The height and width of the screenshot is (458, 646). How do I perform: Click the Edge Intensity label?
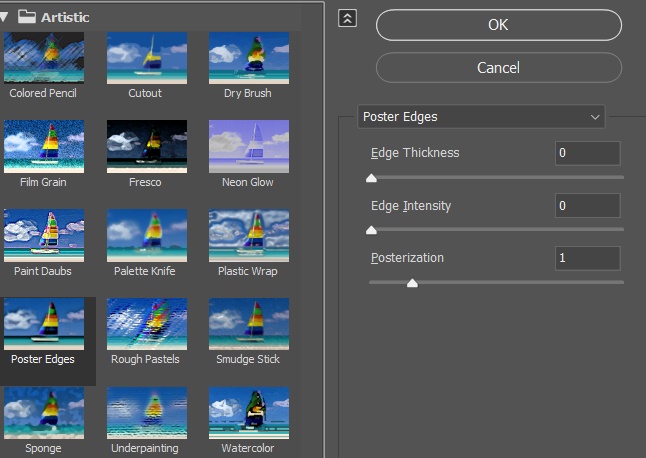(411, 206)
